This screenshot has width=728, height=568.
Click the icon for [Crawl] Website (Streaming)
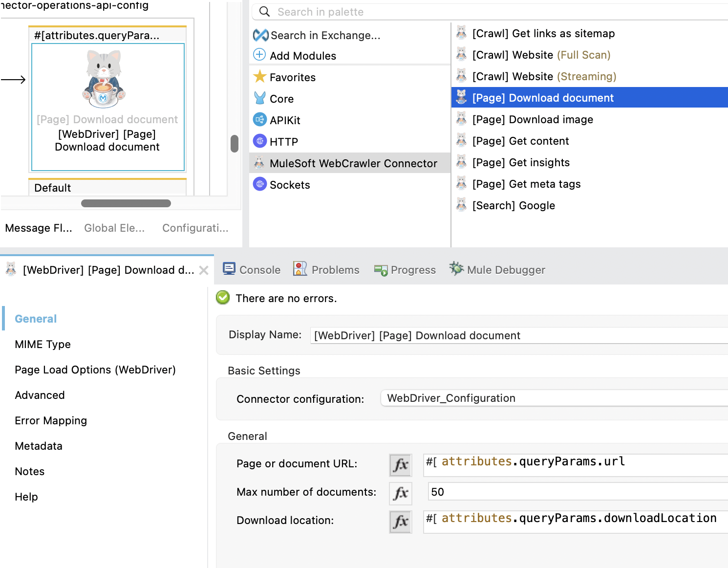pos(461,75)
